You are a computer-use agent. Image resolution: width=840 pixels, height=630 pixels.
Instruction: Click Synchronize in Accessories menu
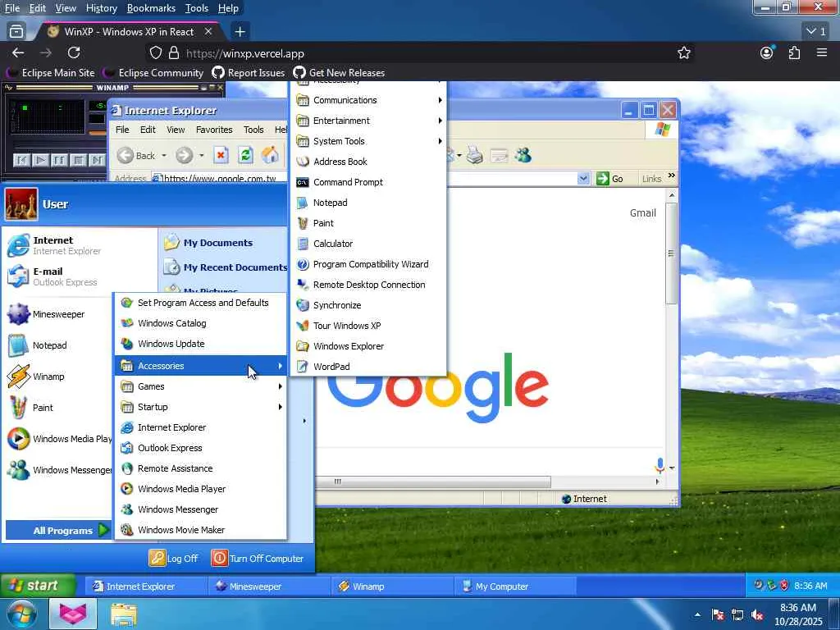[368, 305]
